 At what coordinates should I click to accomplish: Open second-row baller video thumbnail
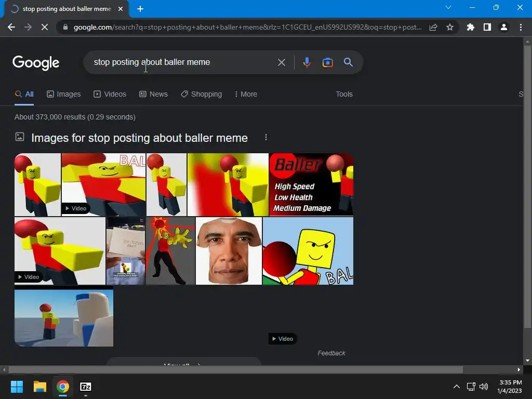(60, 251)
